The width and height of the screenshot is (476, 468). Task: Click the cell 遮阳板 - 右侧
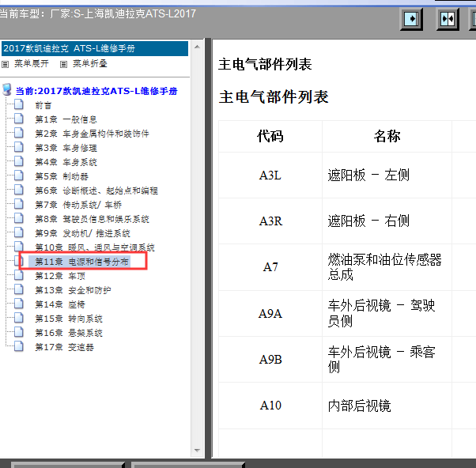point(387,221)
